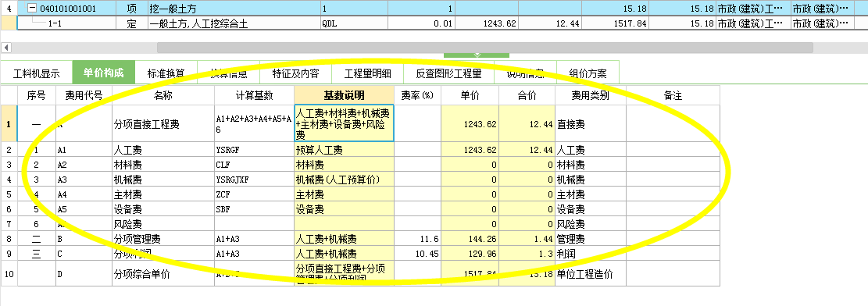
Task: Click the 费用类别 column header
Action: point(591,96)
